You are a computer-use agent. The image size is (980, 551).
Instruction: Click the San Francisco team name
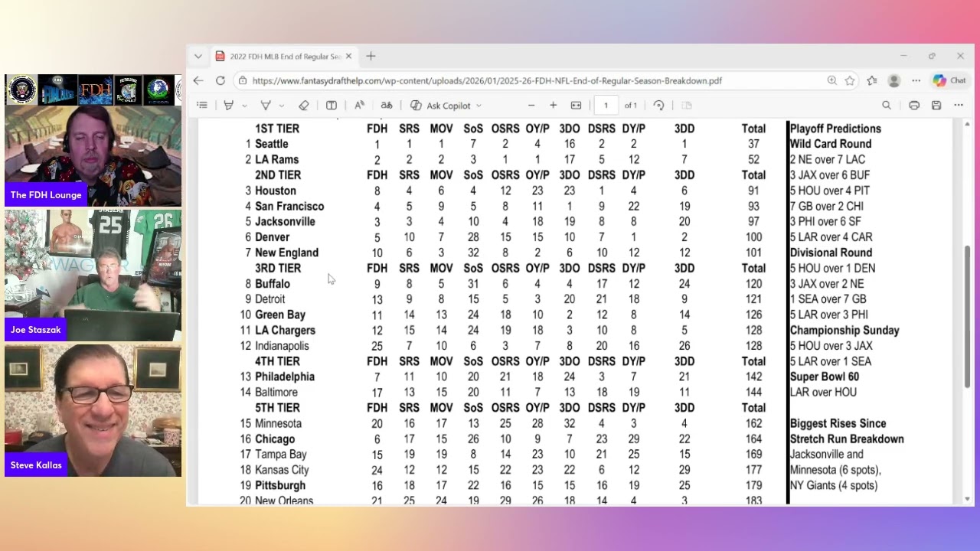289,206
